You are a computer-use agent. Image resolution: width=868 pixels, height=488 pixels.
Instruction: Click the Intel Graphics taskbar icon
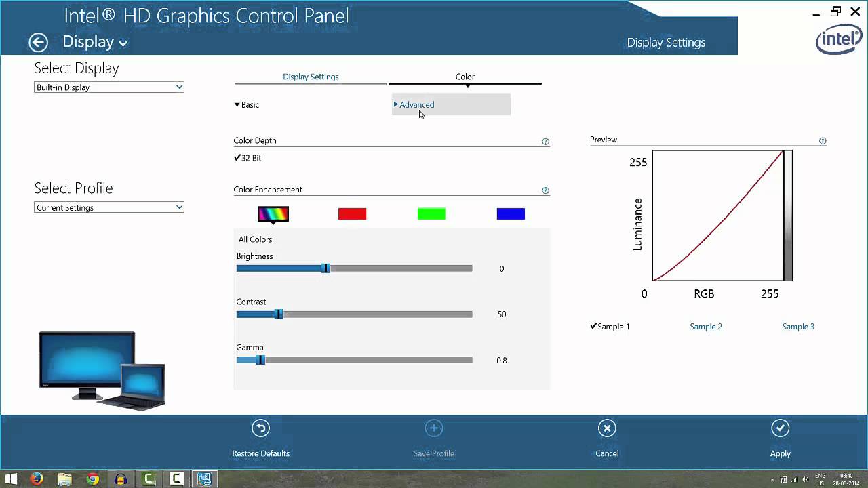click(204, 479)
